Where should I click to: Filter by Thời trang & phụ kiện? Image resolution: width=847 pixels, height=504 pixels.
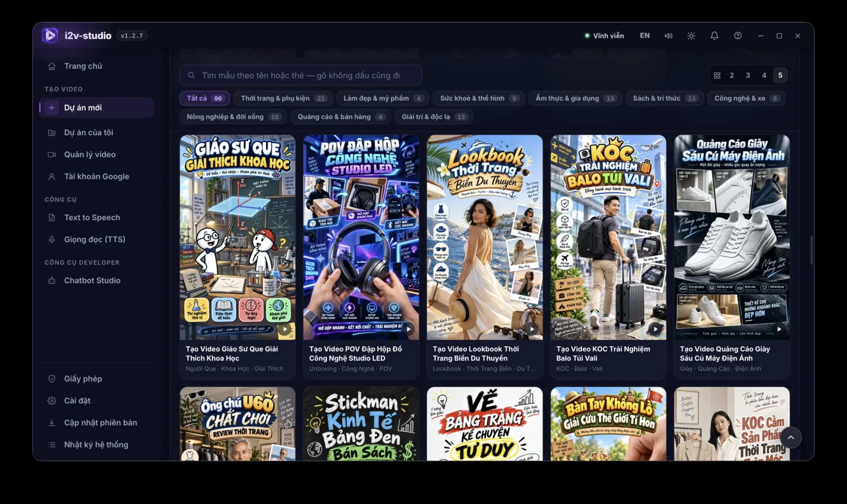(283, 98)
